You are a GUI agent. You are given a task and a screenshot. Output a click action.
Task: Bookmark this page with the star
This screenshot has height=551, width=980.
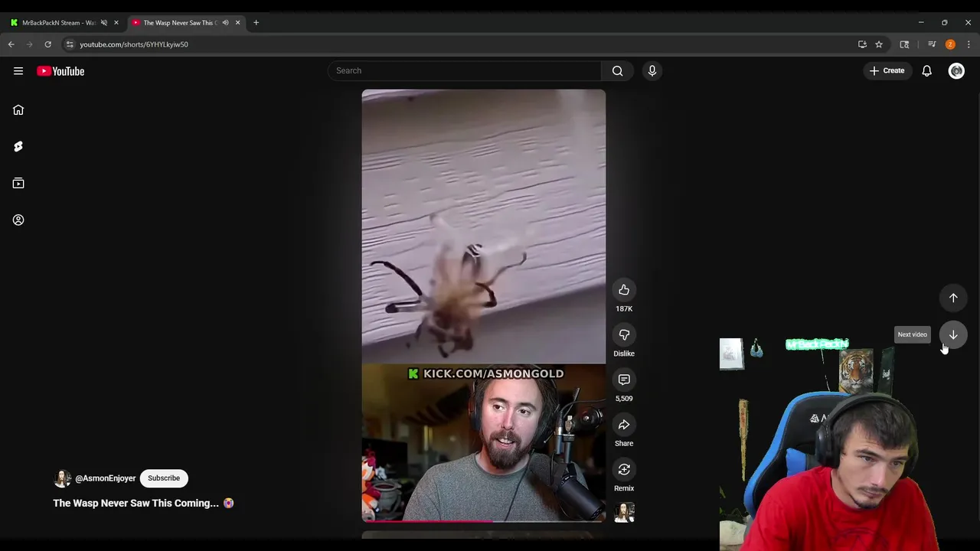point(879,44)
